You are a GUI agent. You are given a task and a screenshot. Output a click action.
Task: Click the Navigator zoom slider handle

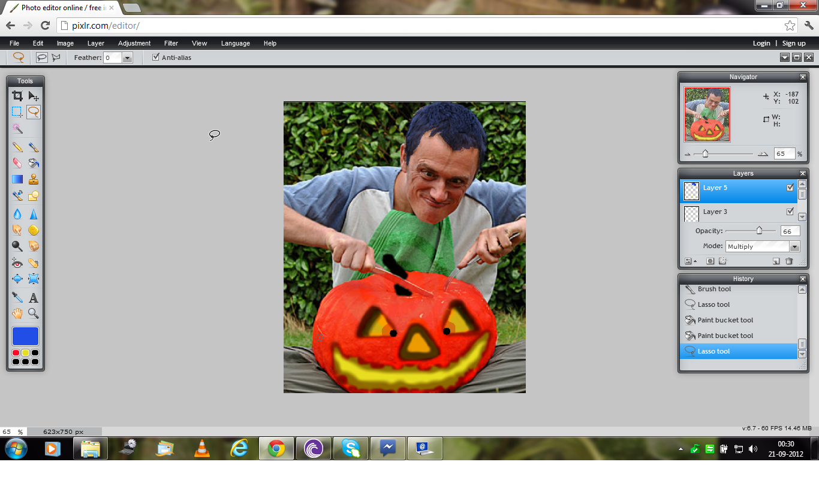pos(705,154)
